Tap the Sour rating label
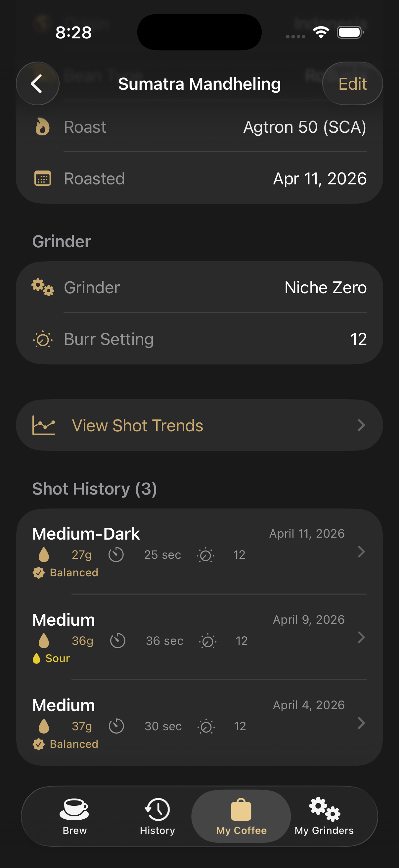 57,658
